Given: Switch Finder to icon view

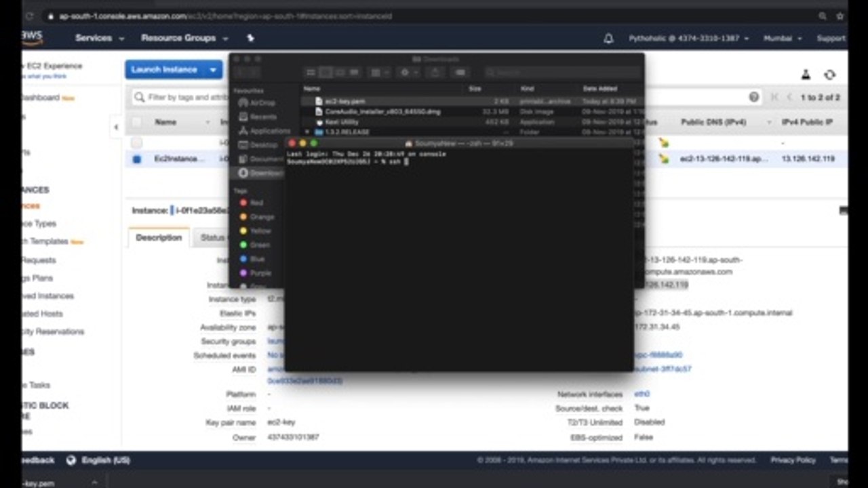Looking at the screenshot, I should tap(311, 73).
